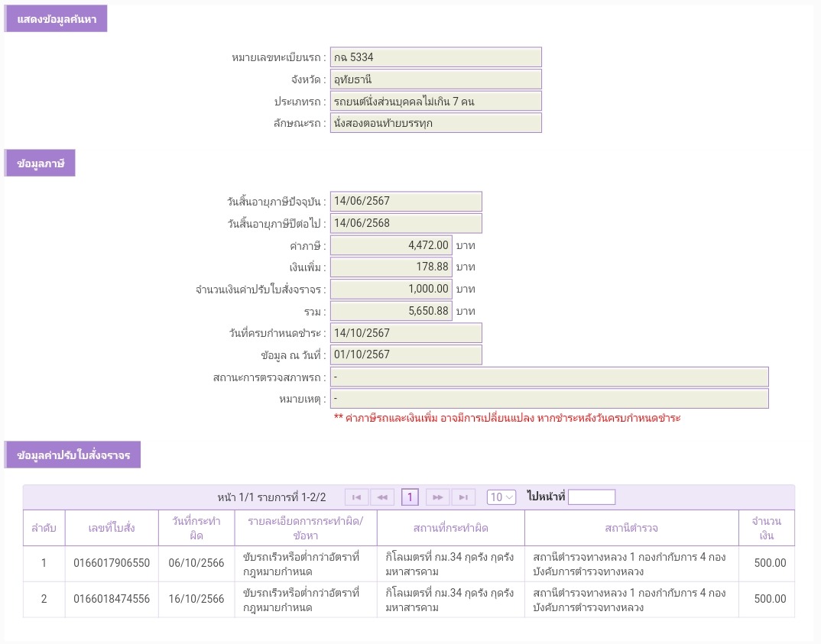Click the ไปหน้าที่ page number input
Image resolution: width=821 pixels, height=644 pixels.
tap(592, 497)
